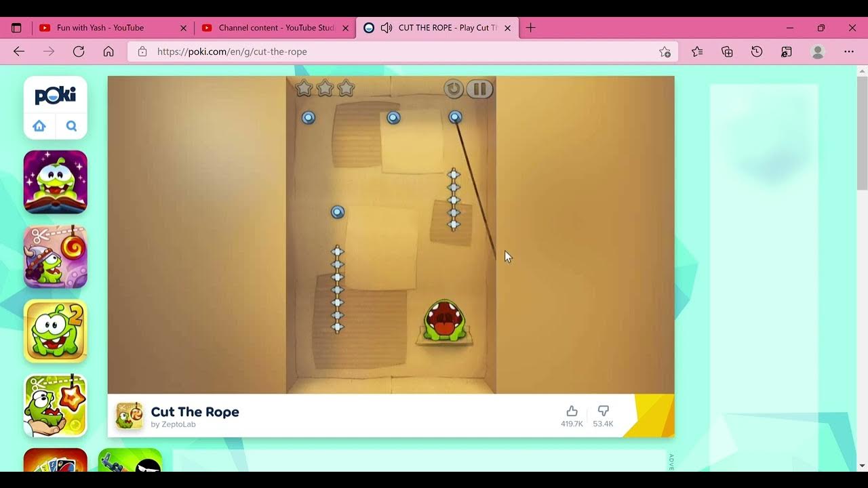The width and height of the screenshot is (868, 488).
Task: Click the 53.4K dislikes count
Action: (603, 424)
